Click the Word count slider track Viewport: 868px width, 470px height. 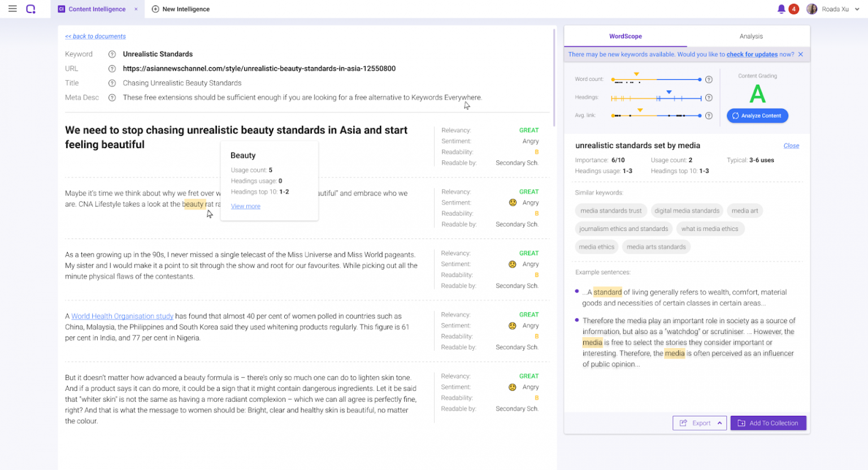[656, 80]
